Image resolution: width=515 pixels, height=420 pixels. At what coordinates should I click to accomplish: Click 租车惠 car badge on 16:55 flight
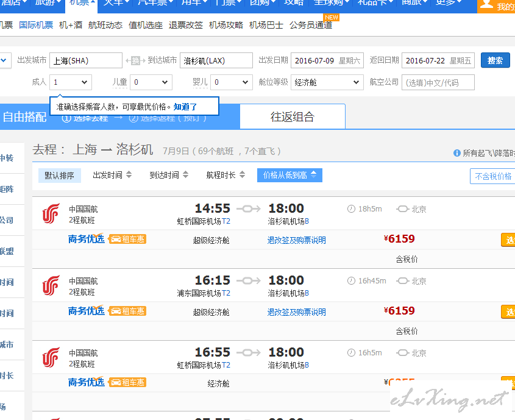[x=127, y=383]
